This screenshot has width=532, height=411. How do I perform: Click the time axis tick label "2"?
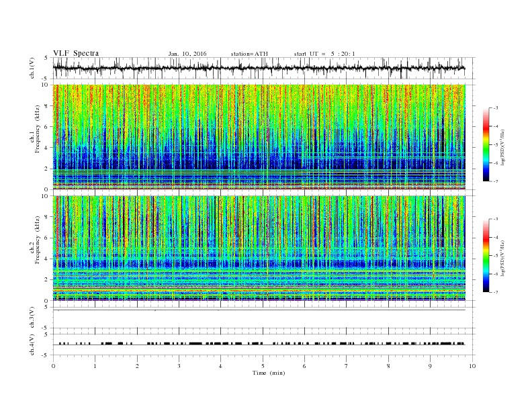(137, 366)
